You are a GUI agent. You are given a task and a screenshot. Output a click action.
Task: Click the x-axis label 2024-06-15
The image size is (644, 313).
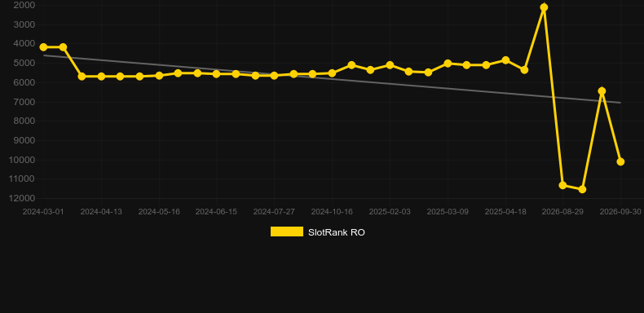click(x=216, y=212)
